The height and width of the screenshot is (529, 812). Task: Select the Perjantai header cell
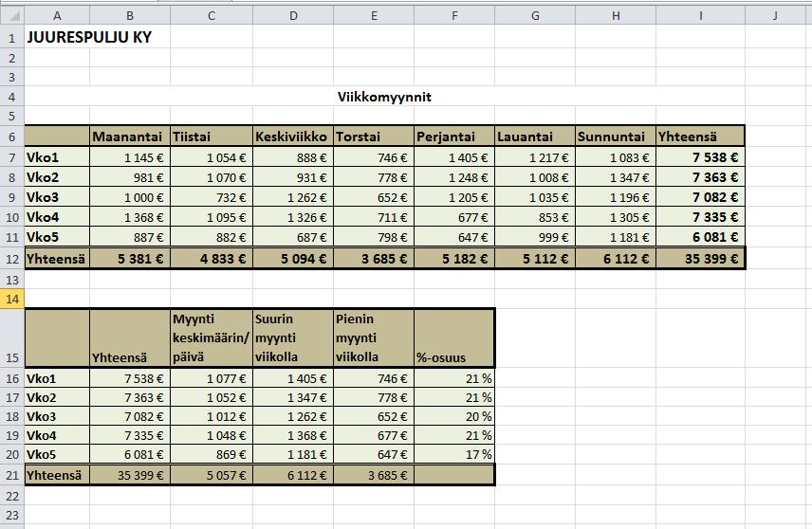pyautogui.click(x=454, y=137)
